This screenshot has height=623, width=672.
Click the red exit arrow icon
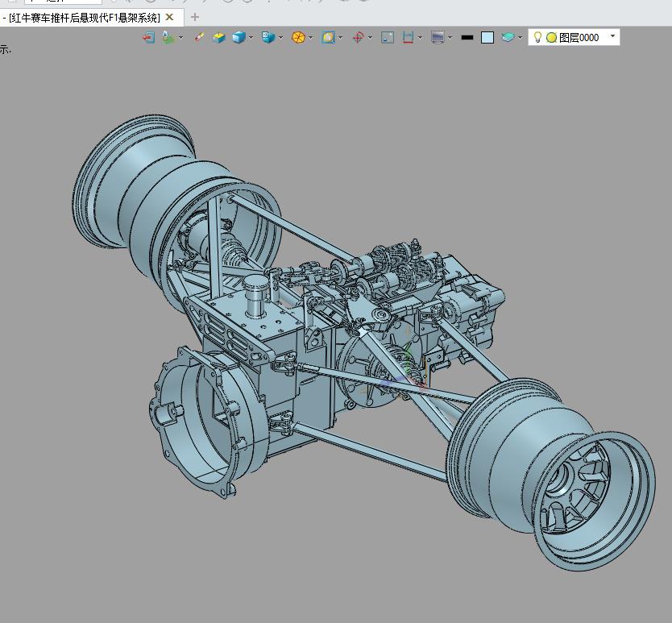pos(148,38)
